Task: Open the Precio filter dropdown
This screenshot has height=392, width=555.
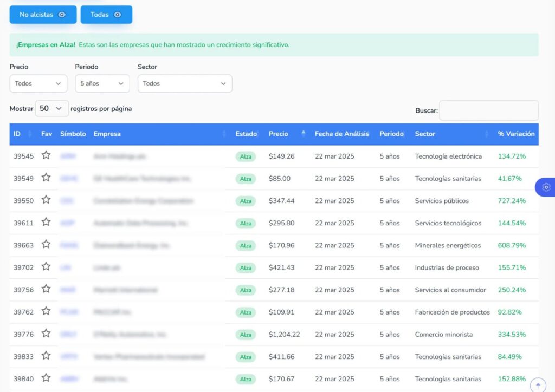Action: click(38, 83)
